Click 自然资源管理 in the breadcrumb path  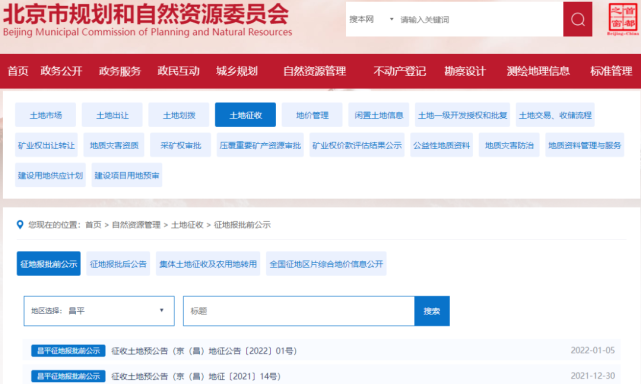136,225
